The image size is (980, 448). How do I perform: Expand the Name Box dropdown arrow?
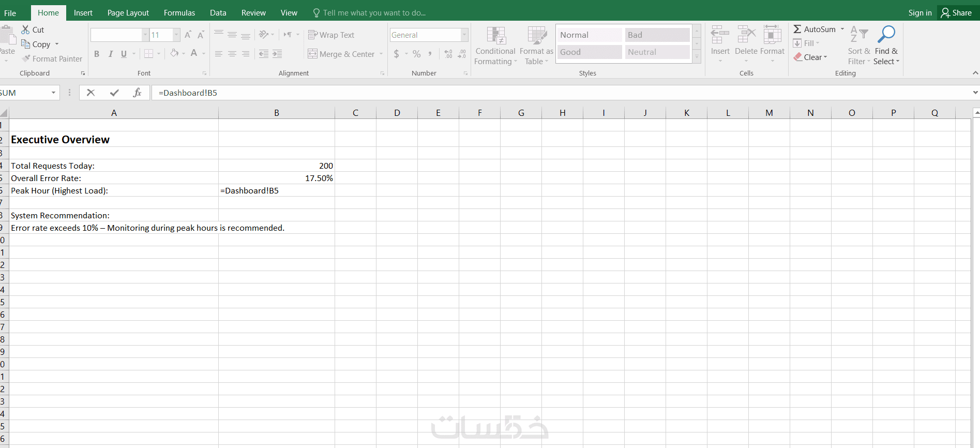pyautogui.click(x=53, y=93)
